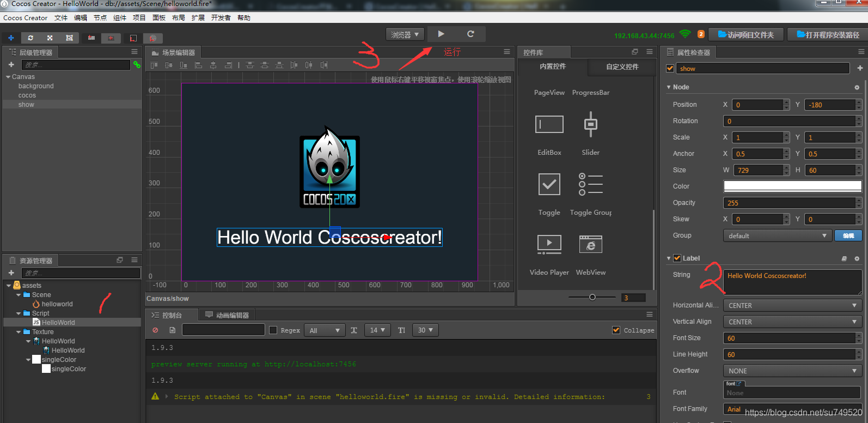Viewport: 868px width, 423px height.
Task: Open the scene editor panel menu icon
Action: tap(507, 52)
